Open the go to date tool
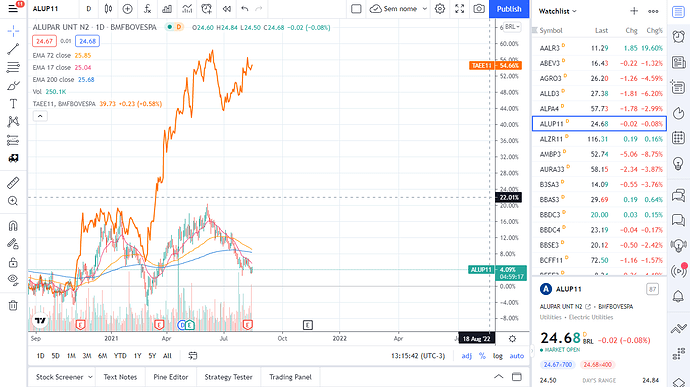The image size is (690, 387). (193, 356)
